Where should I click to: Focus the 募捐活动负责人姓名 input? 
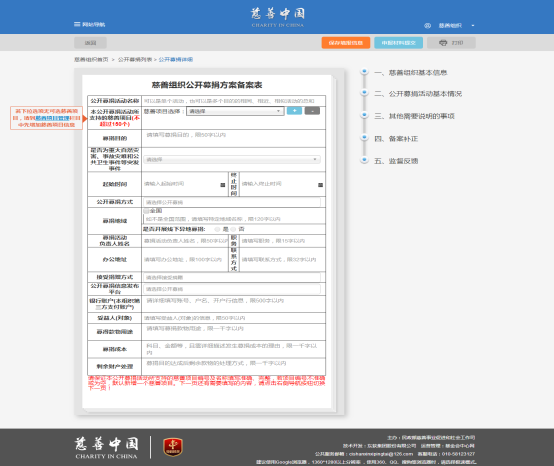[185, 241]
